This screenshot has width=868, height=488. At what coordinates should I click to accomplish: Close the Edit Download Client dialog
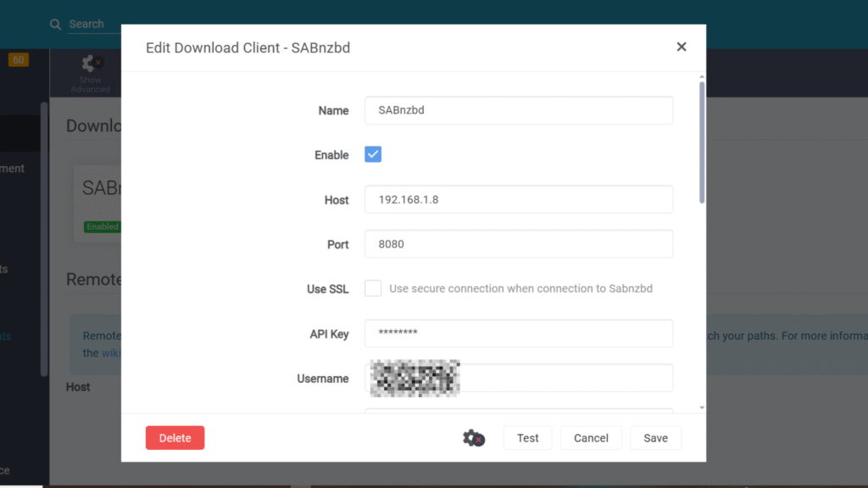point(682,47)
